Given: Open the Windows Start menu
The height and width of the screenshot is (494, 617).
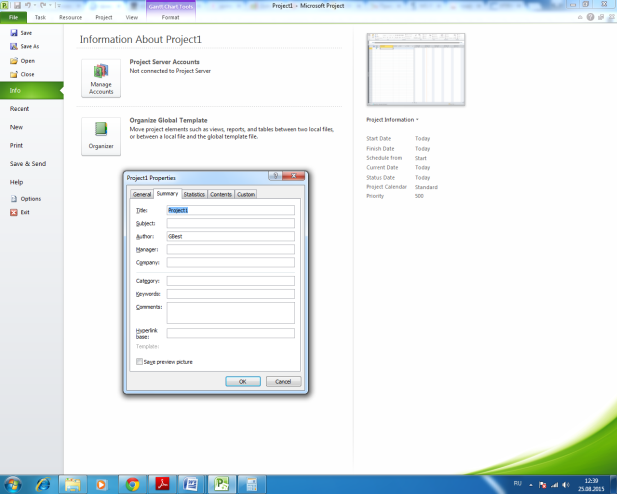Looking at the screenshot, I should (x=13, y=485).
